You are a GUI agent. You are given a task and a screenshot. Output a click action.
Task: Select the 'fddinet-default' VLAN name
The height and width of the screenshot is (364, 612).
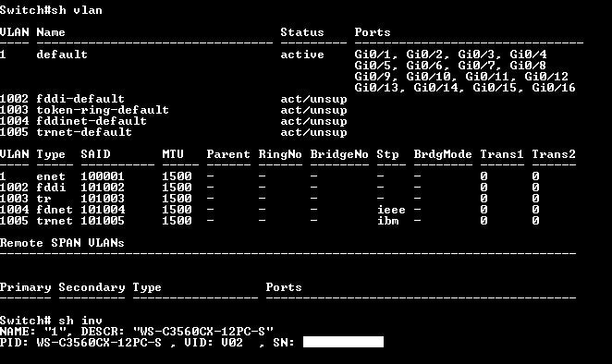(x=92, y=121)
